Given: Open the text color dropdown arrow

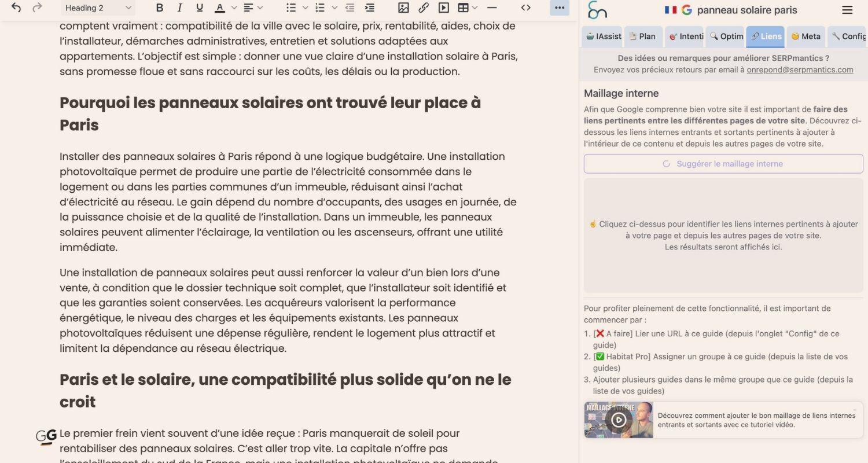Looking at the screenshot, I should pyautogui.click(x=233, y=8).
